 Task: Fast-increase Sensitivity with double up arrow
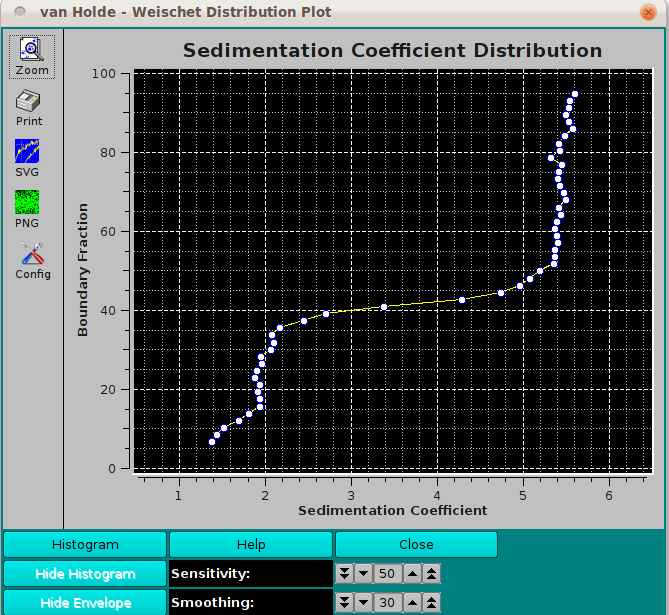(x=430, y=574)
